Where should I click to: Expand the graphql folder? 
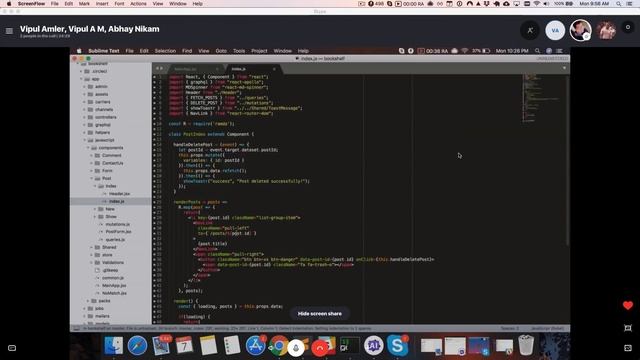[x=85, y=125]
